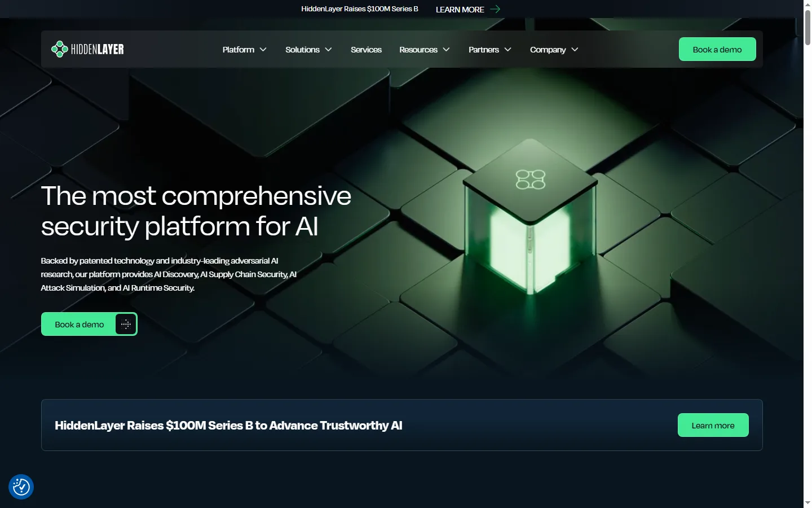Expand the Company chevron
Viewport: 812px width, 508px height.
[x=575, y=50]
